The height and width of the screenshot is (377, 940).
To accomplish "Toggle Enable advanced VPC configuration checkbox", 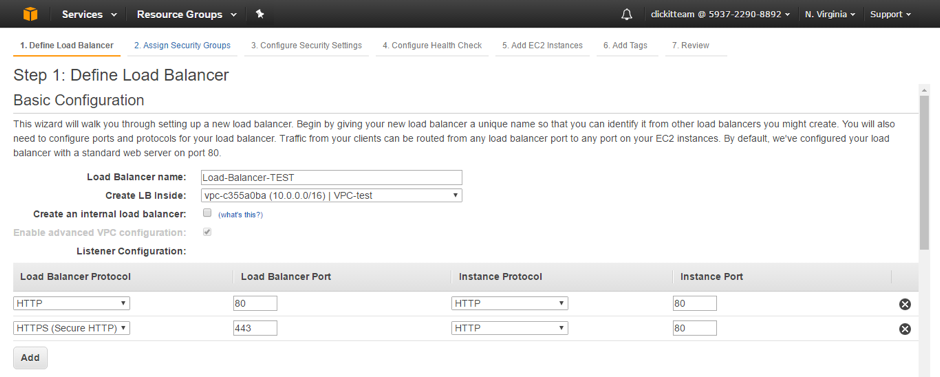I will point(207,232).
